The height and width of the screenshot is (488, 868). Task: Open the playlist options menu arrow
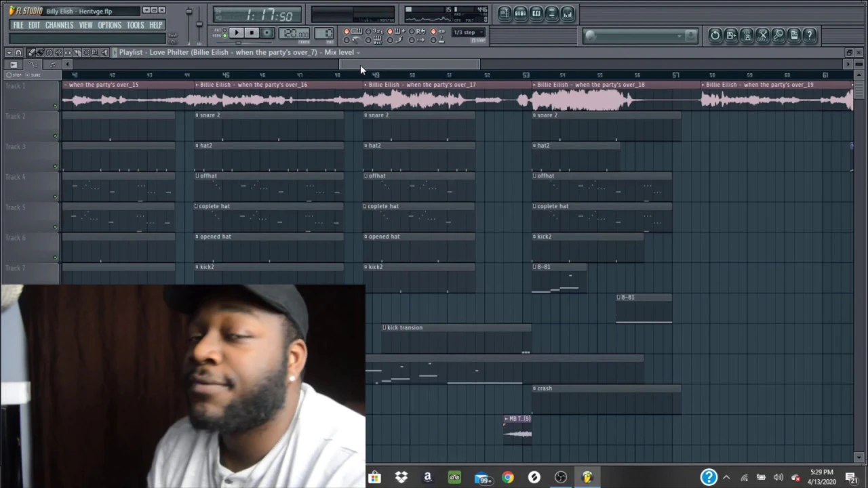coord(9,53)
